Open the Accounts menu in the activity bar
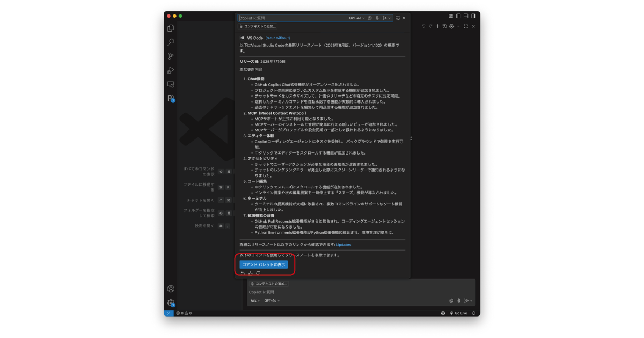 click(171, 289)
